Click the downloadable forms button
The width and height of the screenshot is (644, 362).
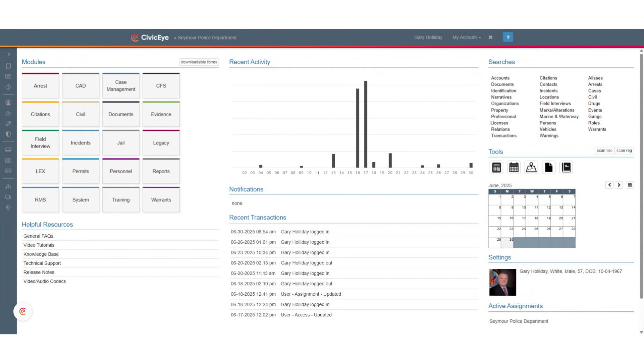point(199,62)
